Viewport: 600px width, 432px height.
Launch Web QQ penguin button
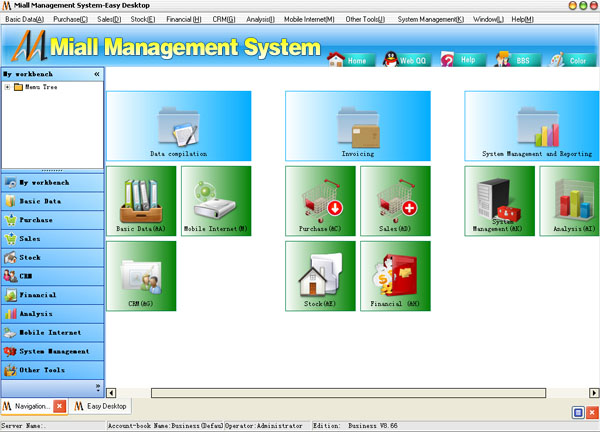pos(406,60)
